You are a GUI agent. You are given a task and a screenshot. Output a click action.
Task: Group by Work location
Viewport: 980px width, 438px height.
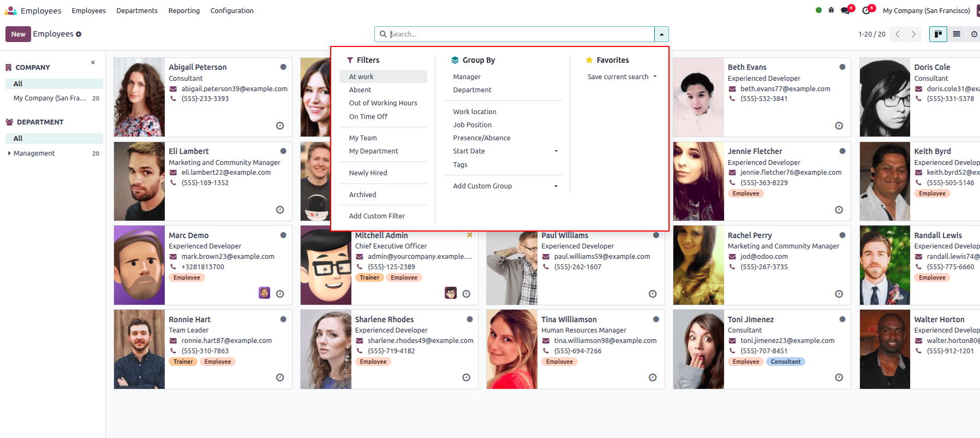click(503, 111)
